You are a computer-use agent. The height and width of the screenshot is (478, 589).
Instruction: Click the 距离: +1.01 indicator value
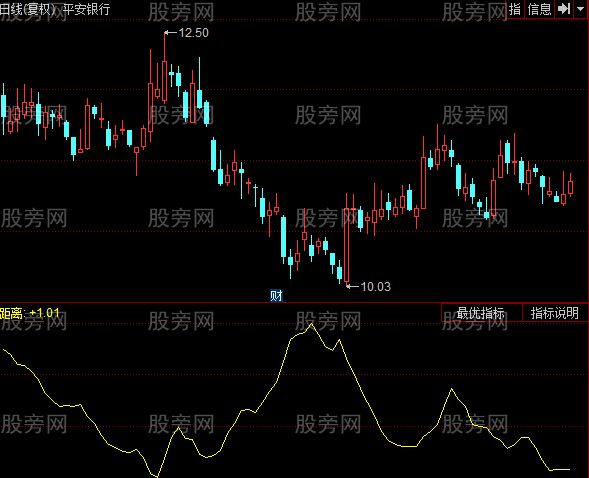click(x=30, y=313)
